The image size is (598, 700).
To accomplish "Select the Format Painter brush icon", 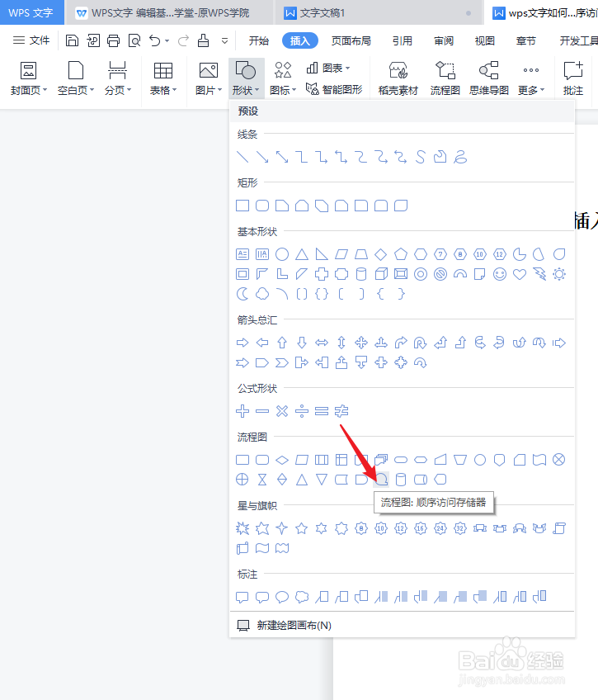I will (x=204, y=40).
